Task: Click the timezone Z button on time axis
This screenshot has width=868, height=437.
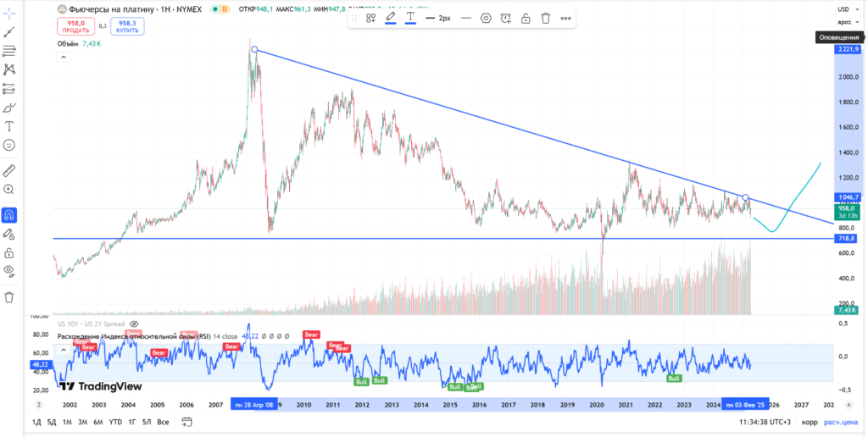Action: tap(40, 405)
